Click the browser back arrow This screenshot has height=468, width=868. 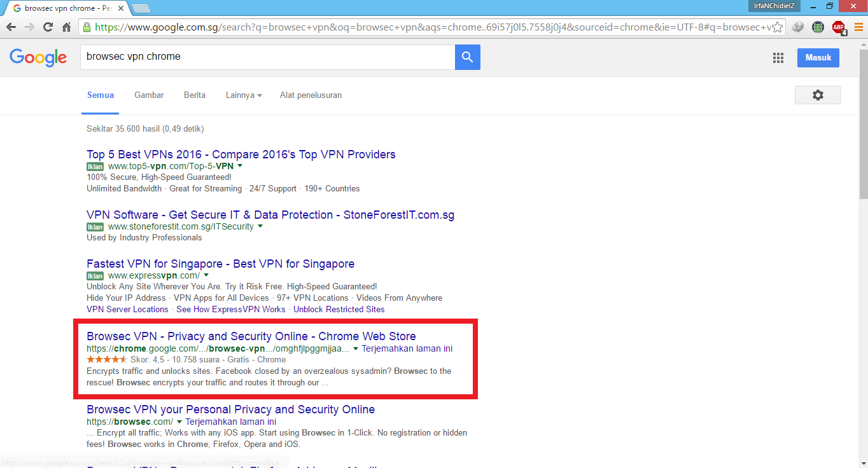pyautogui.click(x=10, y=27)
